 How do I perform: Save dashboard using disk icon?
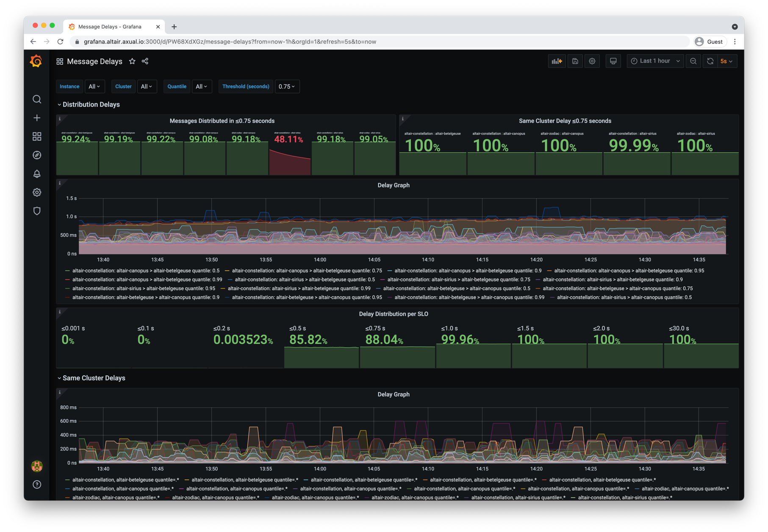tap(575, 61)
